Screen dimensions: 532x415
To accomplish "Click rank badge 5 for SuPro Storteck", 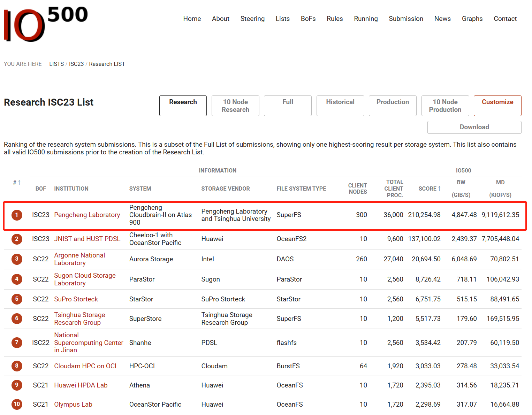I will pos(17,299).
